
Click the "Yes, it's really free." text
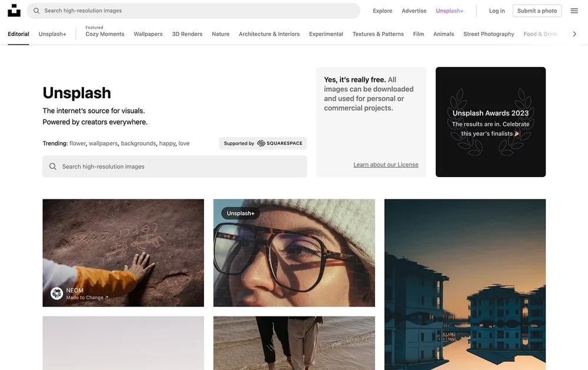[355, 79]
